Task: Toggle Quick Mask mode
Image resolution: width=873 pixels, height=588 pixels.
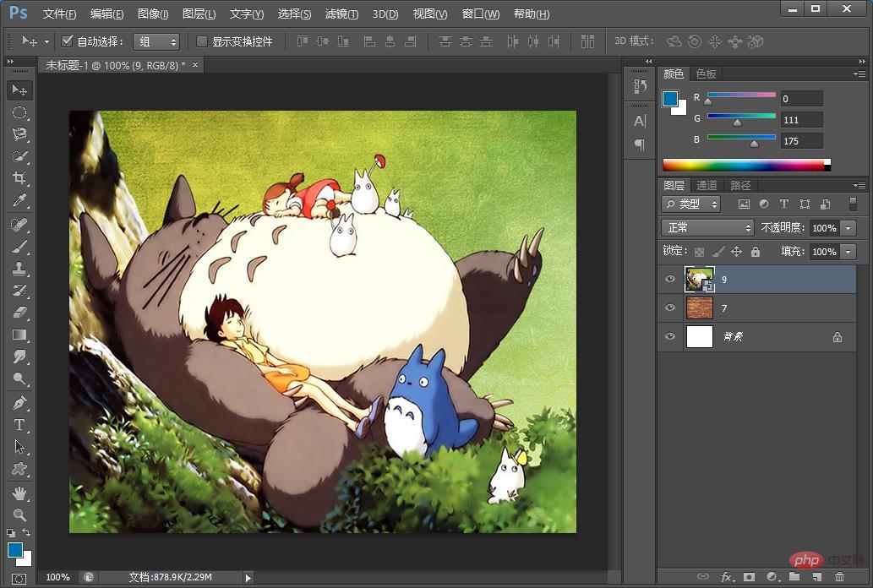Action: point(19,579)
